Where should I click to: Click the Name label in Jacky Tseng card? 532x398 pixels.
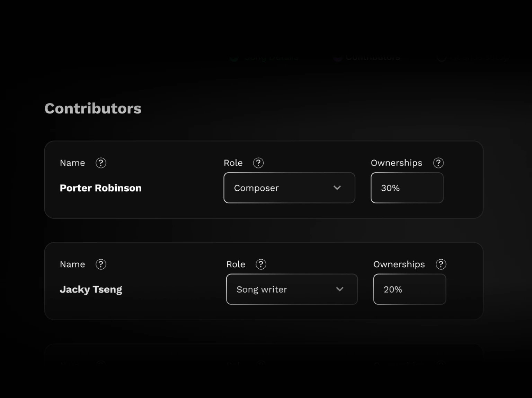tap(72, 265)
